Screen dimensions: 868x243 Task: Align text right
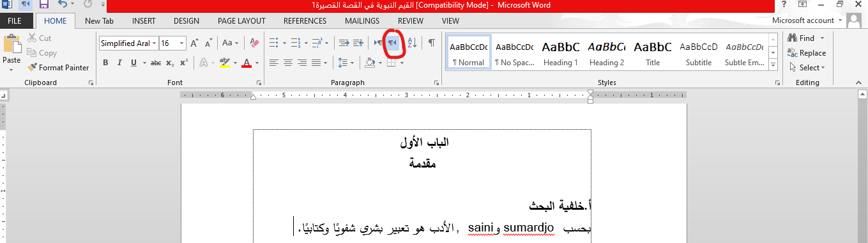coord(301,63)
